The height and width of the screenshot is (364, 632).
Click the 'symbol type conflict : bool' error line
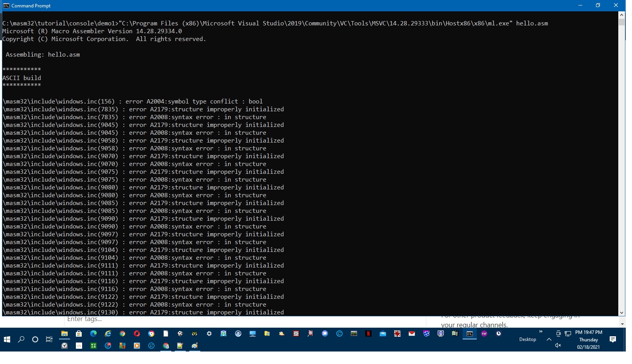pyautogui.click(x=133, y=102)
